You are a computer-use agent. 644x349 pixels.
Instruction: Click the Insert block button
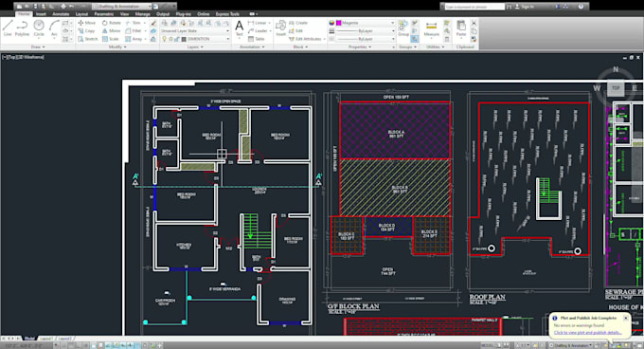[280, 28]
